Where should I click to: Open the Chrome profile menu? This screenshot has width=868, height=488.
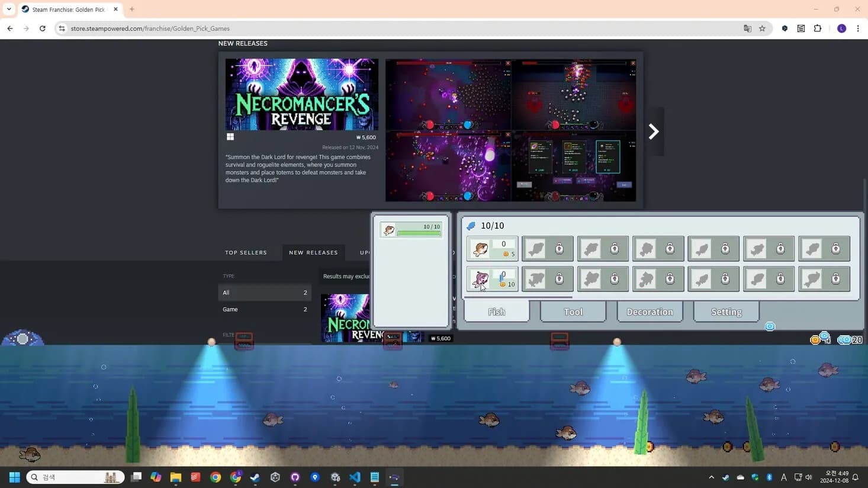[841, 28]
